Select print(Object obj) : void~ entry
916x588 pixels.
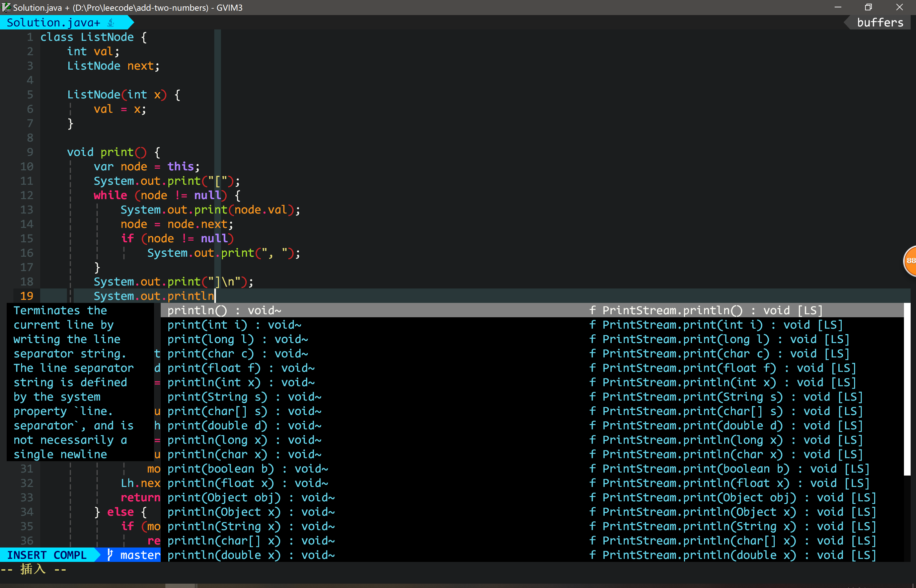click(532, 497)
